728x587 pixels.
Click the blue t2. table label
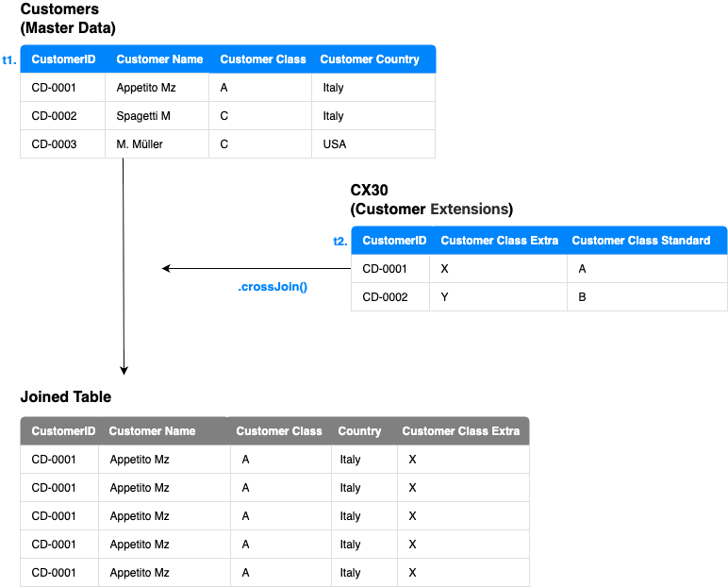click(339, 241)
